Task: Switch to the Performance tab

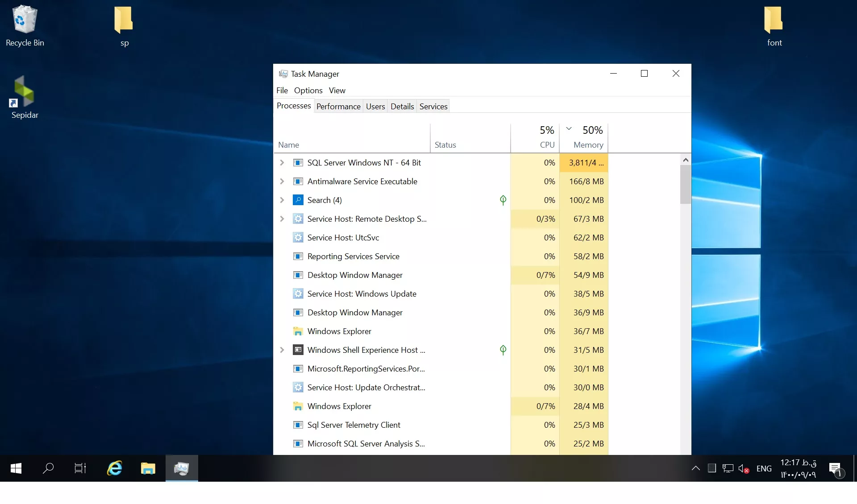Action: (338, 107)
